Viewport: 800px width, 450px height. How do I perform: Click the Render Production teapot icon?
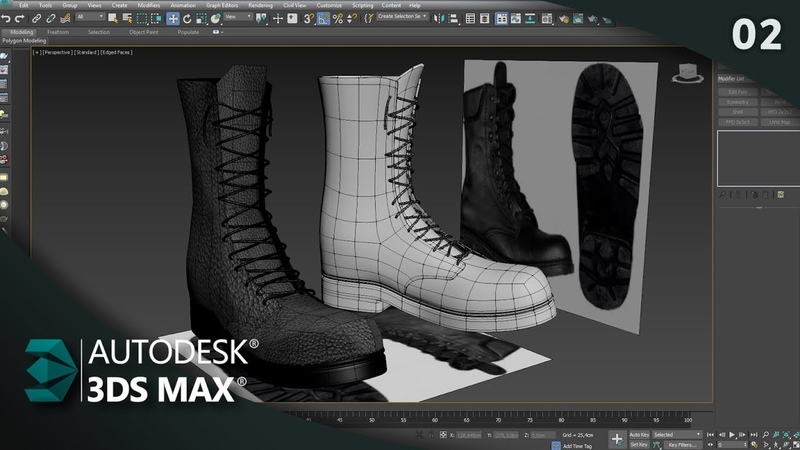592,19
